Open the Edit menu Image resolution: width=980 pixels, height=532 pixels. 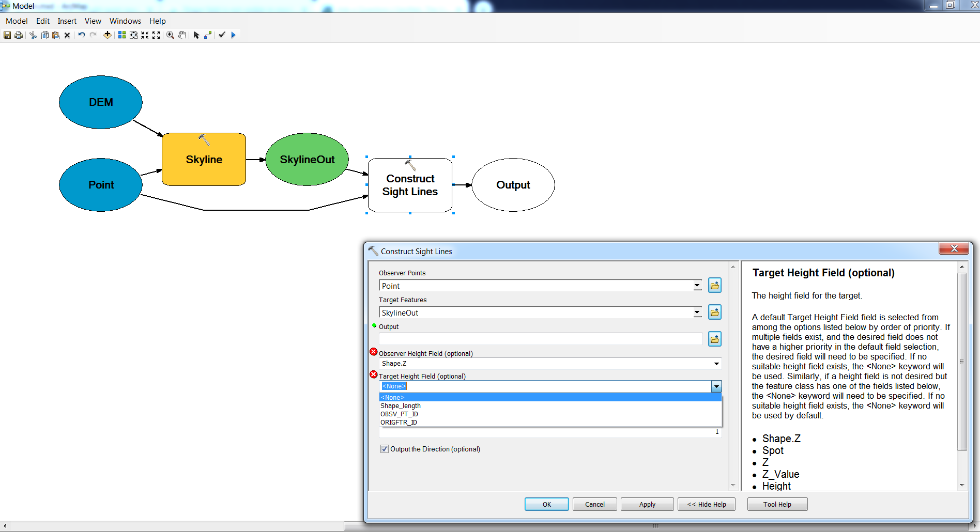(43, 21)
